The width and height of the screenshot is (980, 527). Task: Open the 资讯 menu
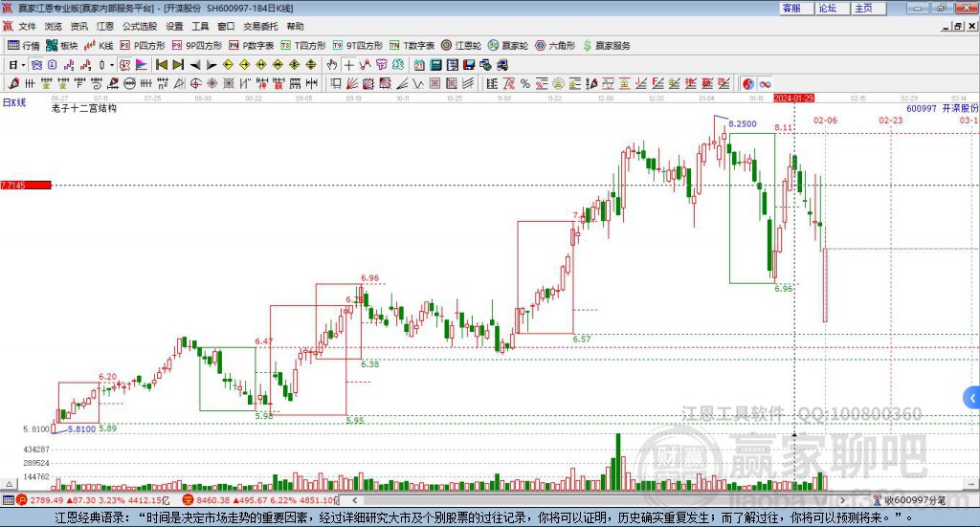pyautogui.click(x=78, y=26)
